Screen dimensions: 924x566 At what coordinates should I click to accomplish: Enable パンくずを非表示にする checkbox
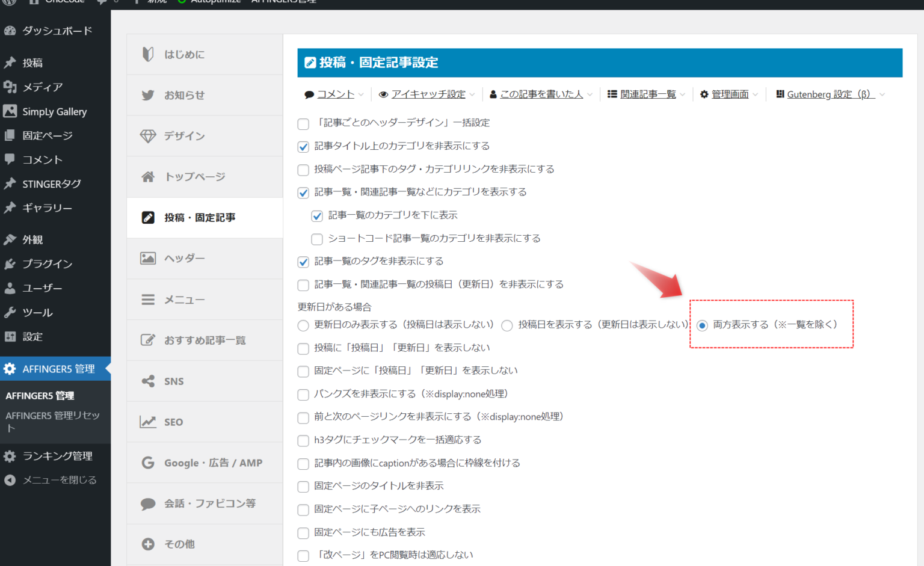pos(303,395)
